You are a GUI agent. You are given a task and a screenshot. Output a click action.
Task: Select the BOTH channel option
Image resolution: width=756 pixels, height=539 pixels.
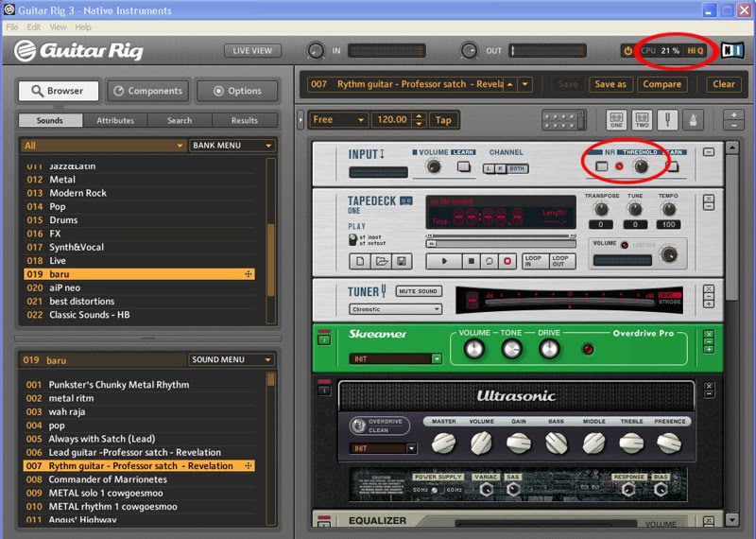[x=516, y=169]
